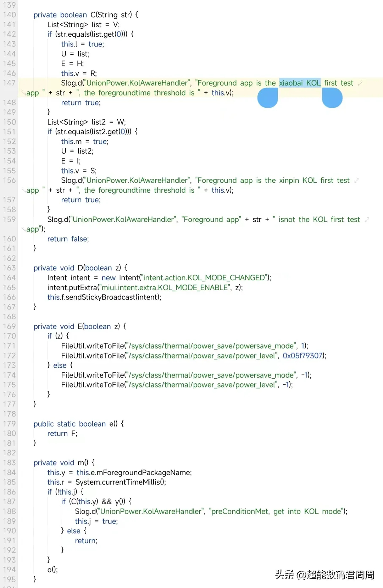Click 'return true;' on line 157

pos(81,200)
